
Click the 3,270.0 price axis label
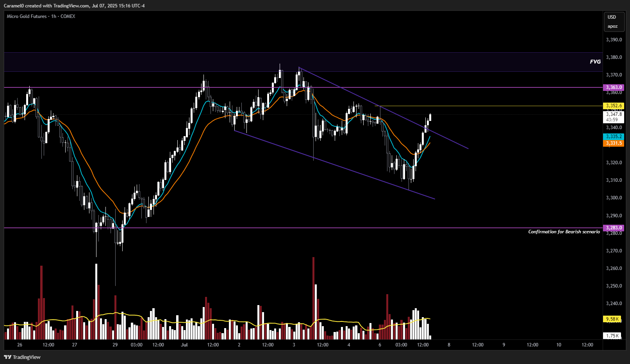pyautogui.click(x=614, y=251)
